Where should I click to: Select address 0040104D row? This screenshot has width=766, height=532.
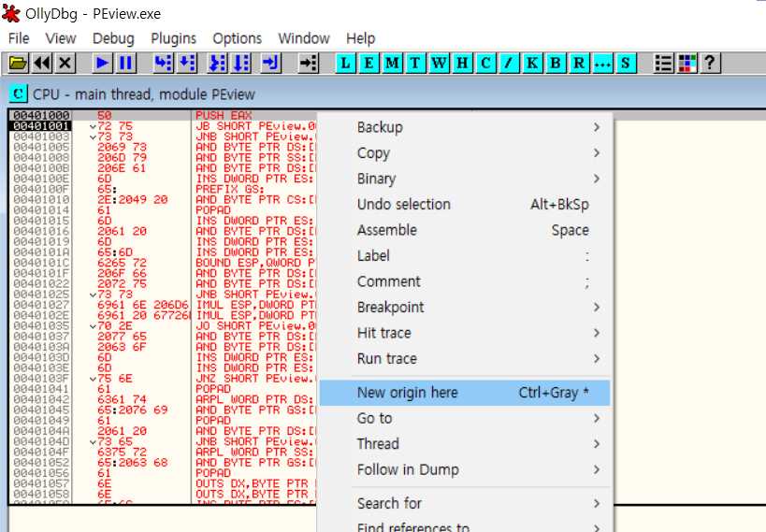[x=41, y=441]
